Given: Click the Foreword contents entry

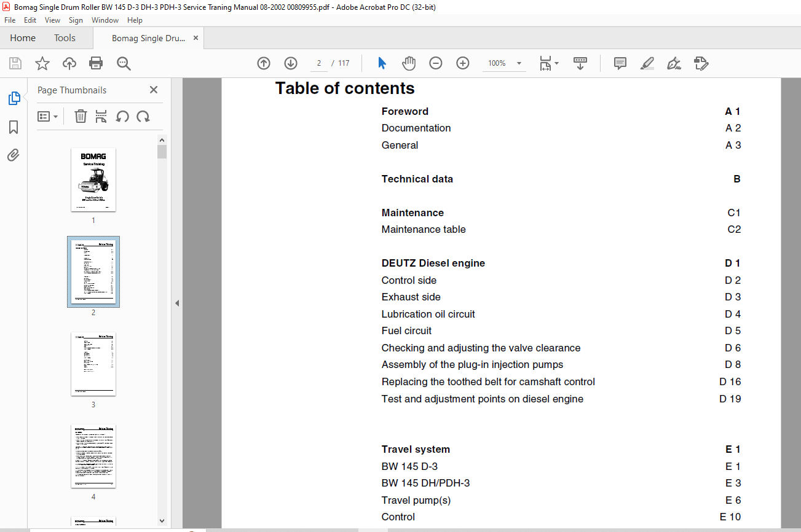Looking at the screenshot, I should pyautogui.click(x=405, y=111).
